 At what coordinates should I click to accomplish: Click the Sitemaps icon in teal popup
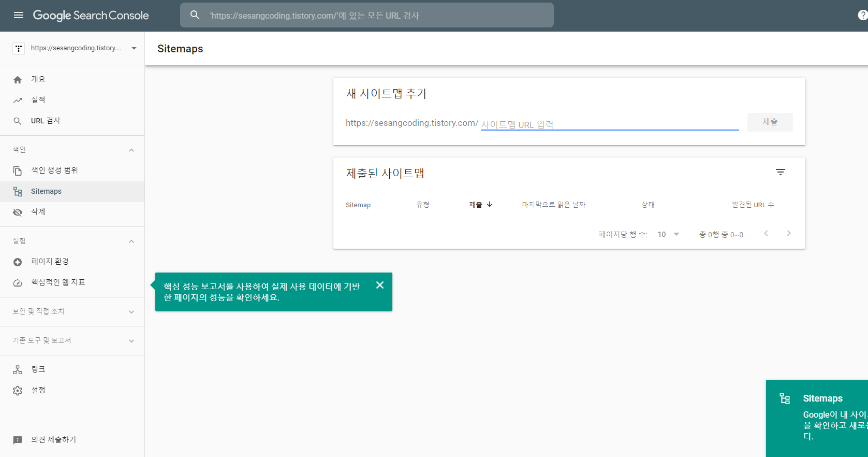pos(785,398)
